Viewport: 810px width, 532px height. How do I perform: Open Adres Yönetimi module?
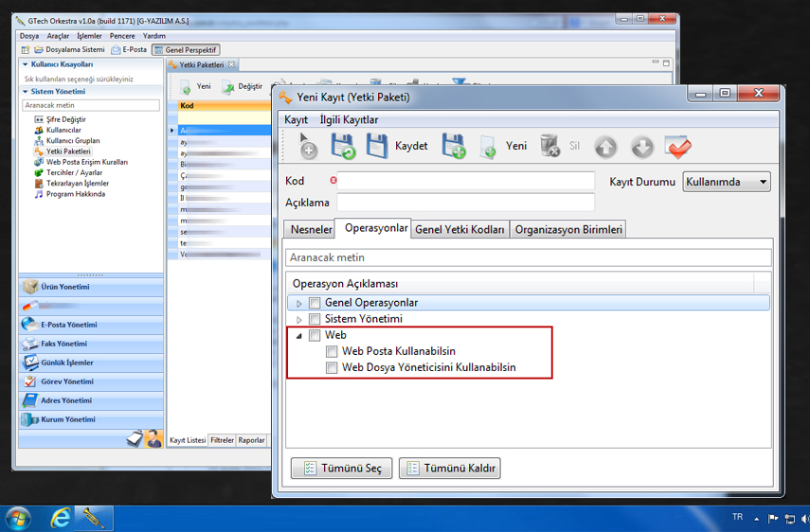click(x=91, y=400)
